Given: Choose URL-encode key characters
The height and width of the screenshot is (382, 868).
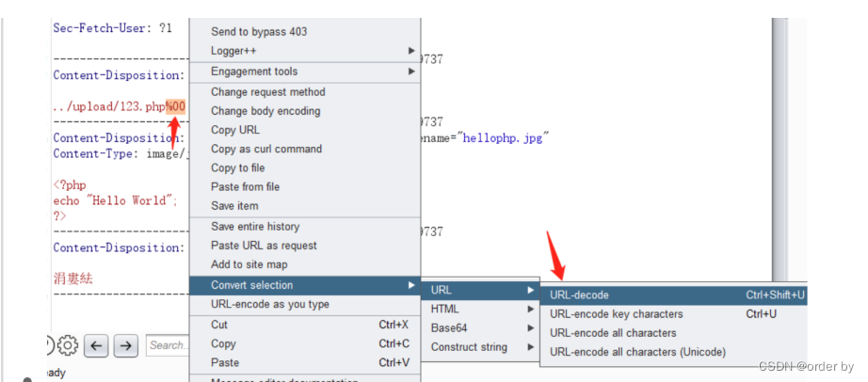Looking at the screenshot, I should pos(674,314).
